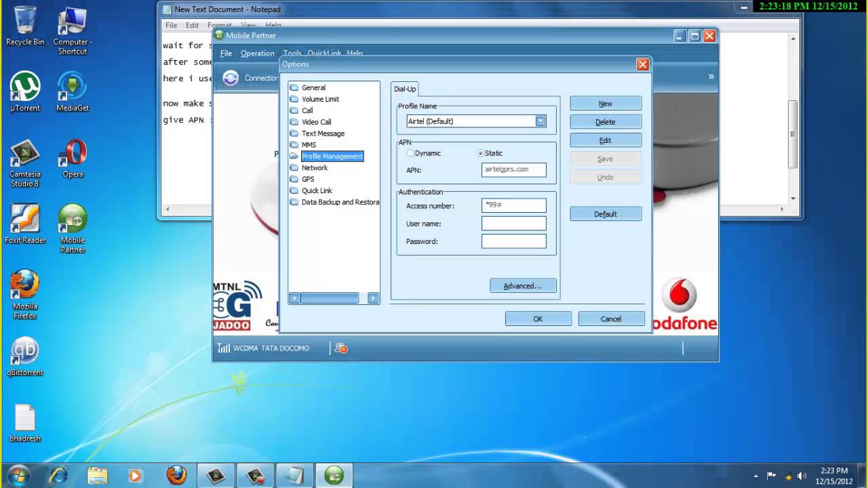The height and width of the screenshot is (488, 868).
Task: Click the disconnected network status icon
Action: [341, 348]
